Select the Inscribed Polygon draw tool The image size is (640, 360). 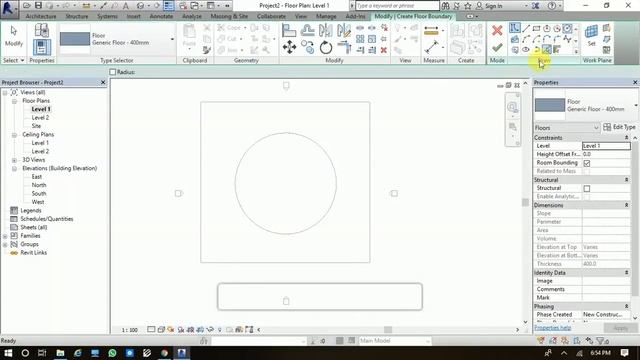(x=547, y=29)
